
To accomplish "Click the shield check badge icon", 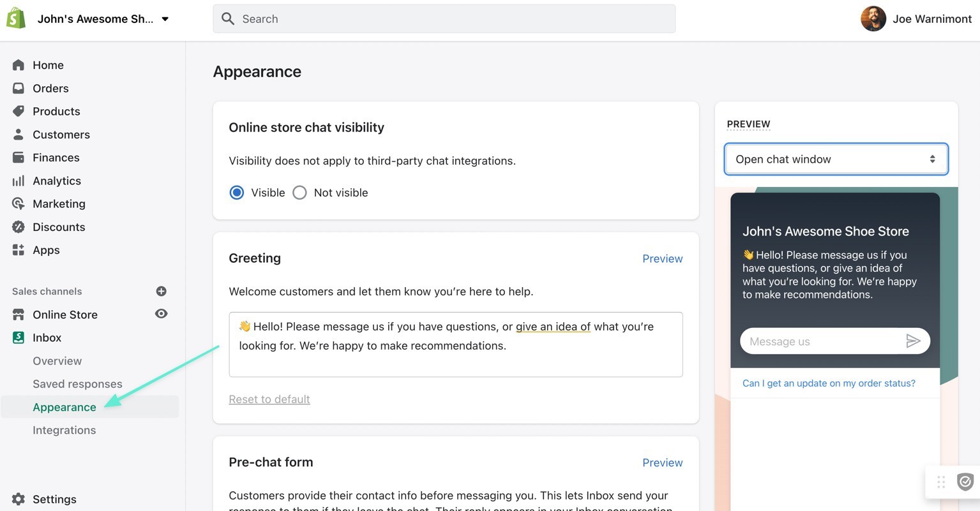I will (965, 482).
